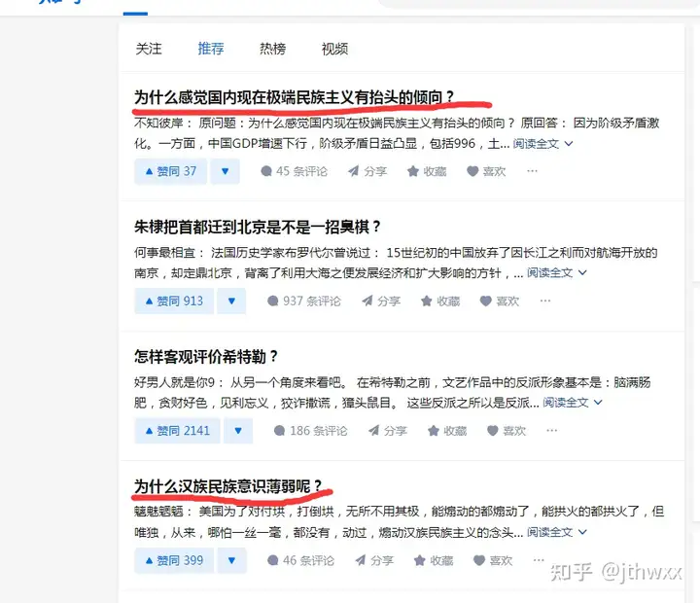Open 45 条评论 comments on the first answer

[x=295, y=171]
